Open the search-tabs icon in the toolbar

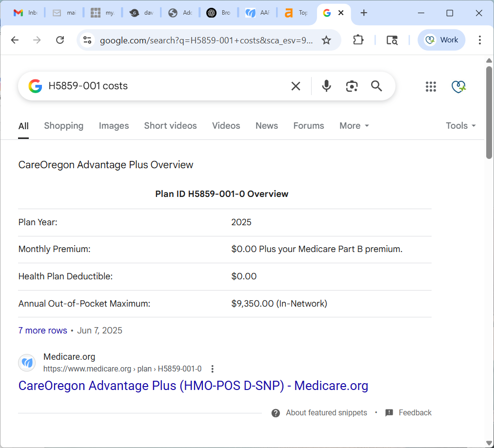coord(392,40)
